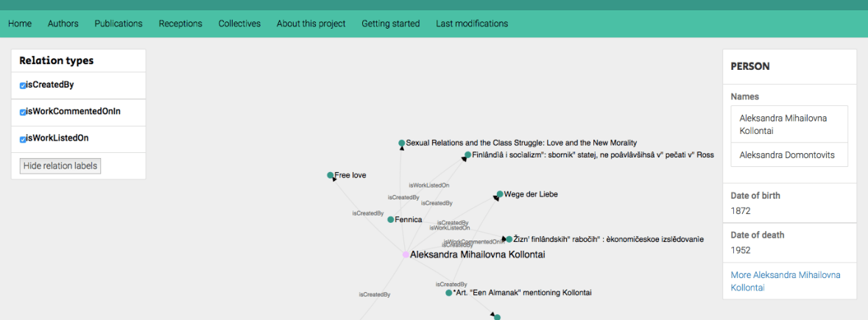Viewport: 868px width, 320px height.
Task: Open the Receptions section
Action: 180,24
